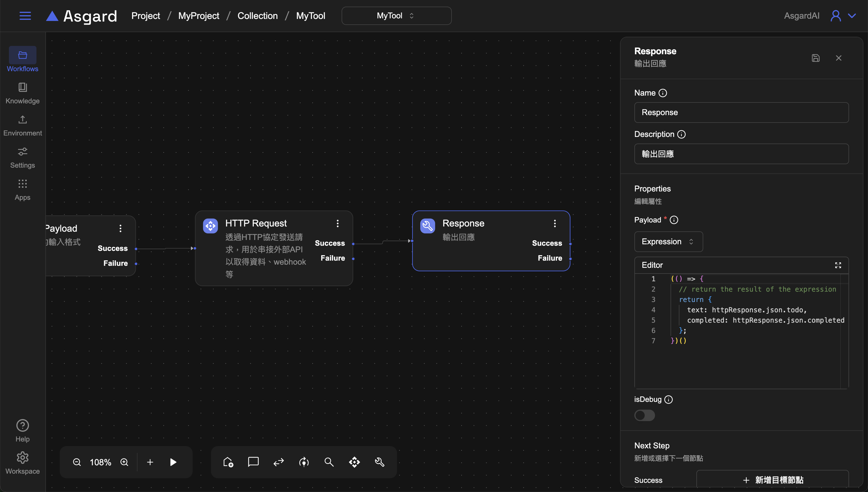Image resolution: width=868 pixels, height=492 pixels.
Task: Click the comment bubble tool icon
Action: tap(253, 462)
